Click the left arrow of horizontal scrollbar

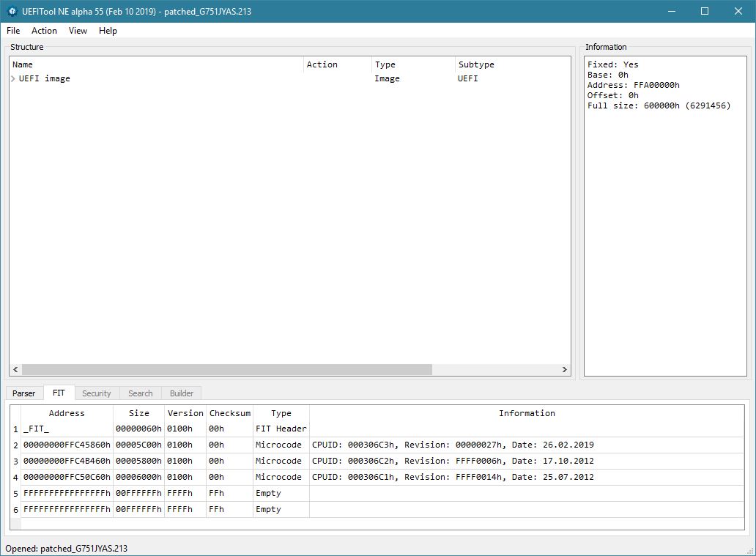click(15, 369)
